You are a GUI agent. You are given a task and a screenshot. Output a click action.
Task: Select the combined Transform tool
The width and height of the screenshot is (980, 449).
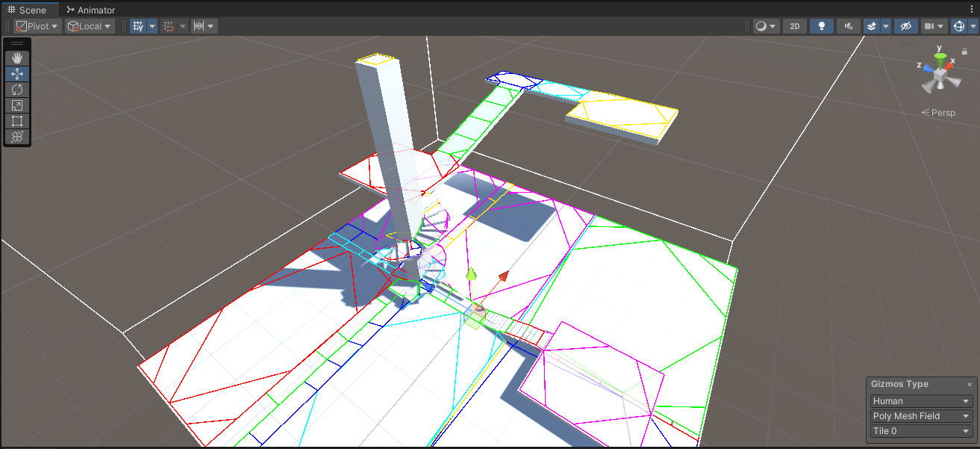17,137
